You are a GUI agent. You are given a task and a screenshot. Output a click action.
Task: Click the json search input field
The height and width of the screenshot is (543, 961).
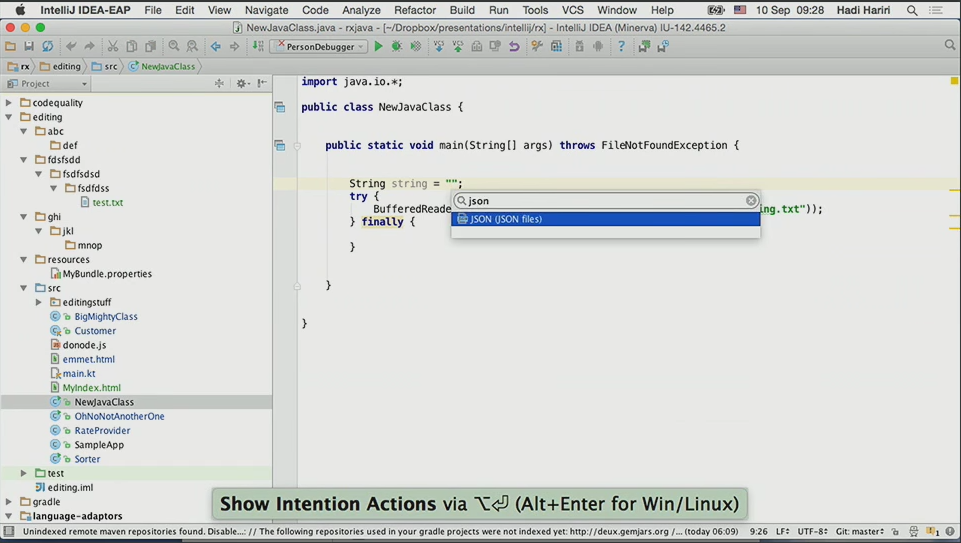coord(600,201)
